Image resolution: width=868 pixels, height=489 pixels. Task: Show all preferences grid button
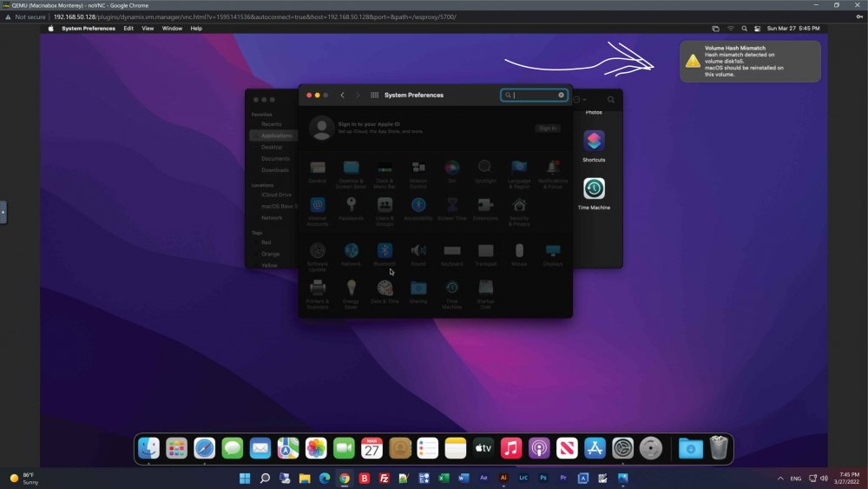[375, 96]
